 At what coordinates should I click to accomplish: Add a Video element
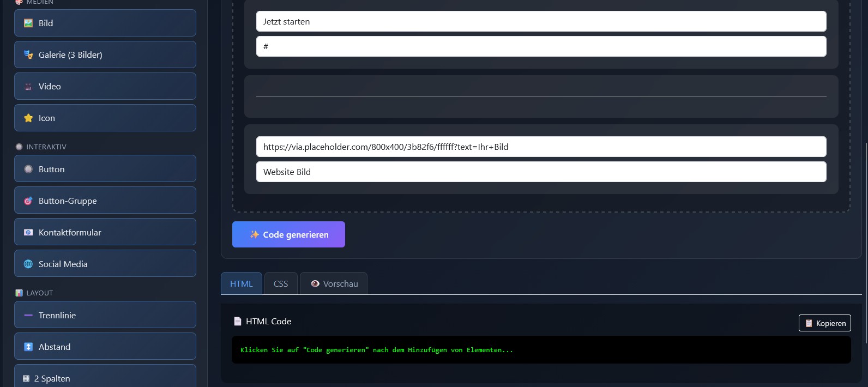tap(105, 86)
